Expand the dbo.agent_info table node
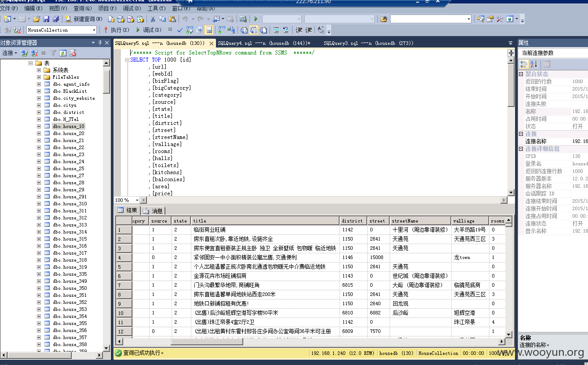Viewport: 588px width, 365px height. [39, 84]
